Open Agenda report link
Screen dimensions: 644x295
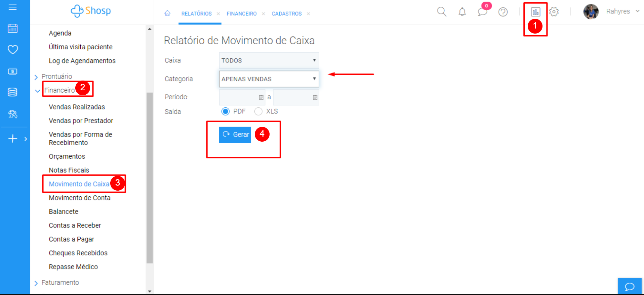[x=60, y=33]
